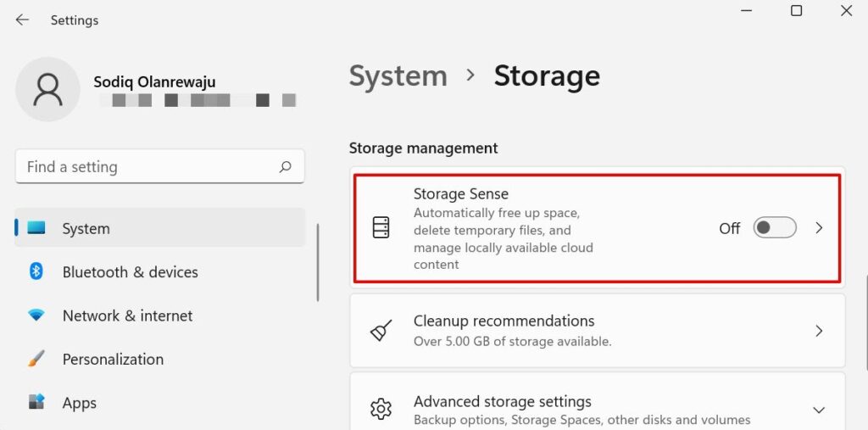Click the Apps icon in the sidebar
Viewport: 868px width, 430px height.
36,402
